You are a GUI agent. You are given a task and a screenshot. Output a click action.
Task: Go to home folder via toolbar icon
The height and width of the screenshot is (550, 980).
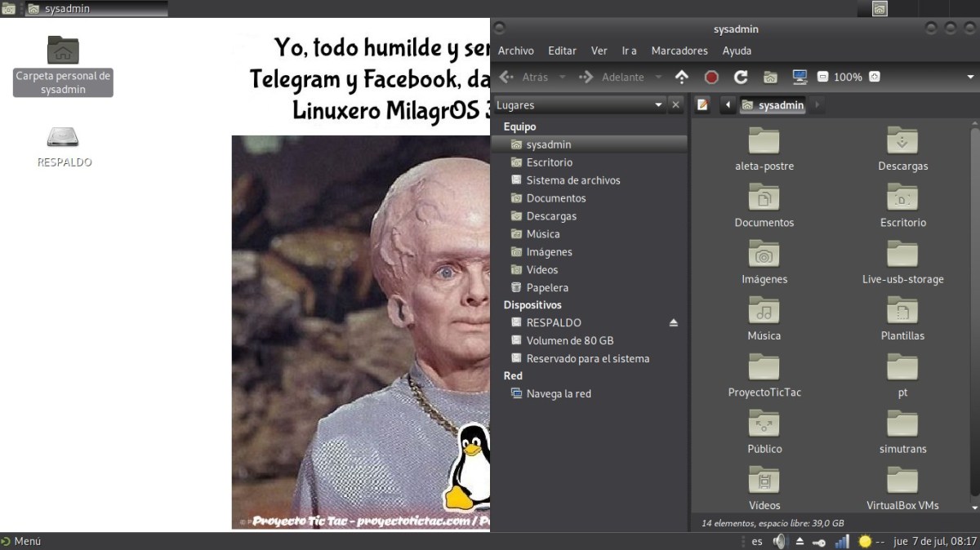point(770,77)
